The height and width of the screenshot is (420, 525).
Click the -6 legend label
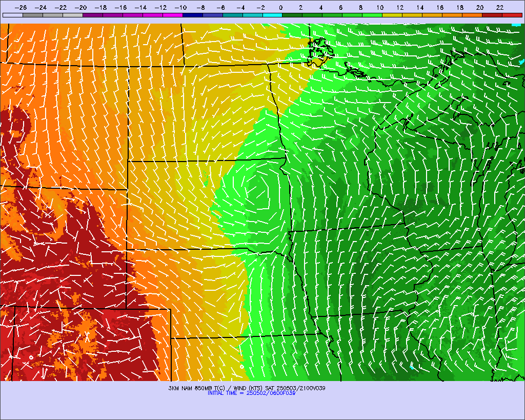coord(220,7)
